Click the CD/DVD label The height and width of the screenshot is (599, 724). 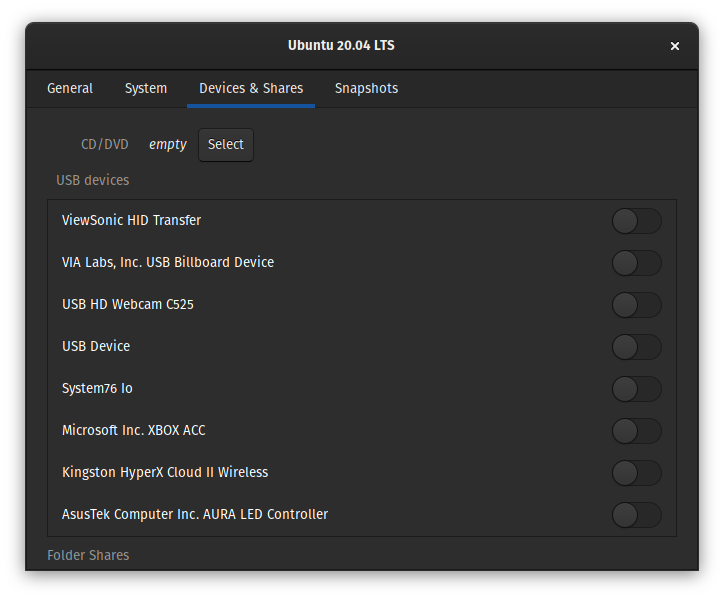[x=105, y=145]
